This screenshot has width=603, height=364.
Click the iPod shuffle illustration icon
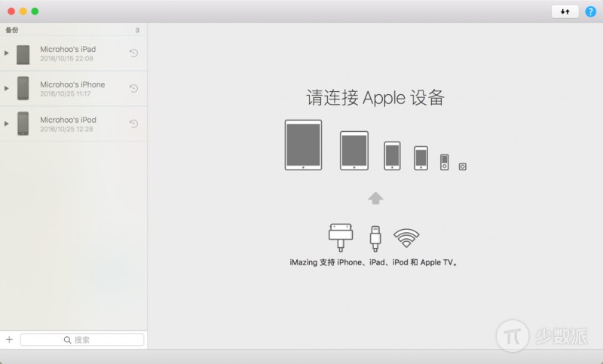click(x=463, y=167)
